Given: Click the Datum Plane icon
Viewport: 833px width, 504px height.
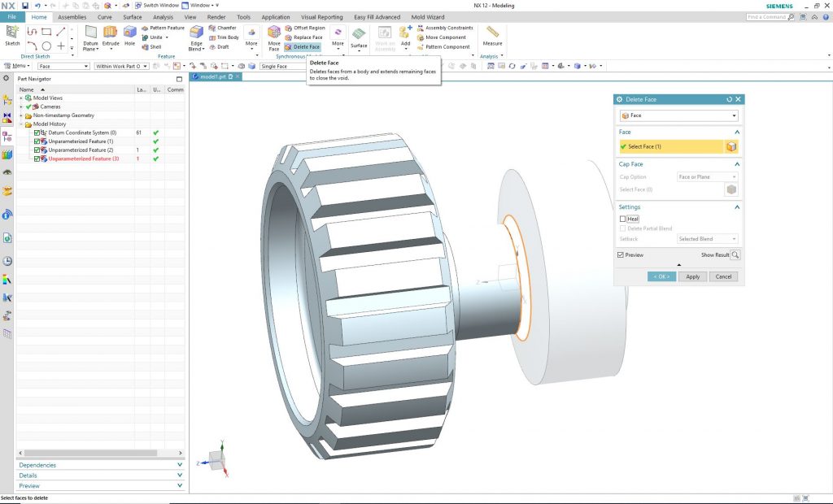Looking at the screenshot, I should 90,33.
